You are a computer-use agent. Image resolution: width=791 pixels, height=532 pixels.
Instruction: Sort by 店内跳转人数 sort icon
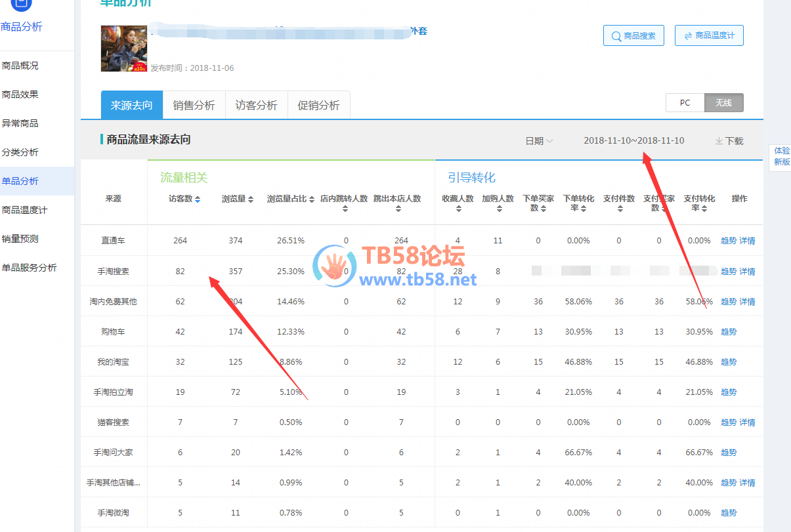(x=346, y=209)
